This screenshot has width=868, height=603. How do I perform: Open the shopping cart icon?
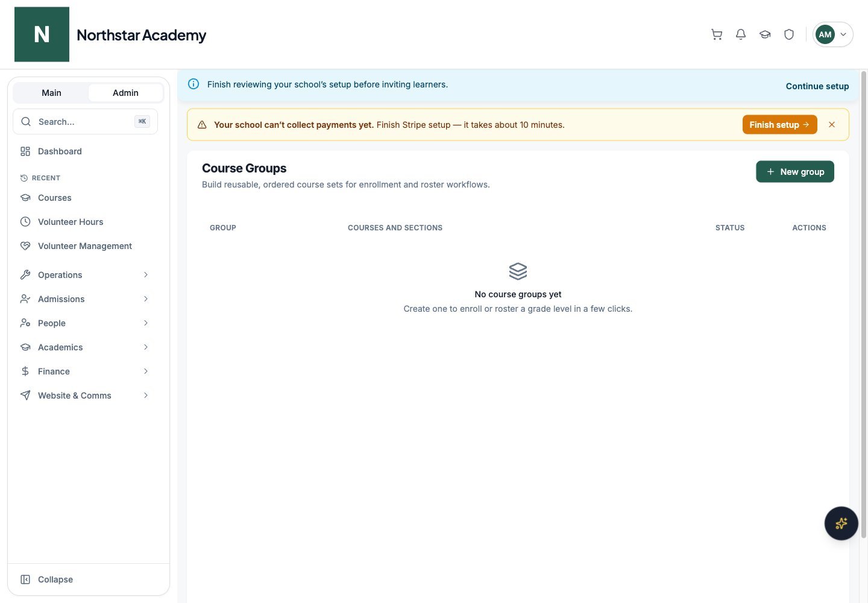[717, 34]
